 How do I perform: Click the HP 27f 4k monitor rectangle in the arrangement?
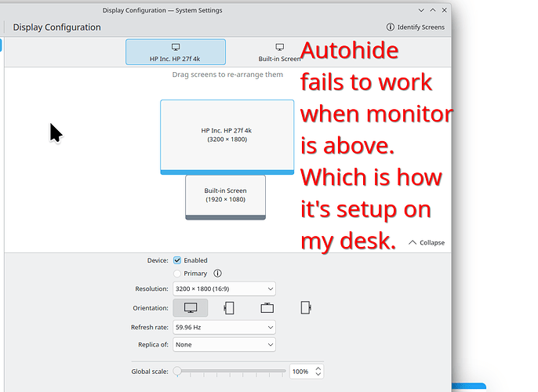[227, 137]
